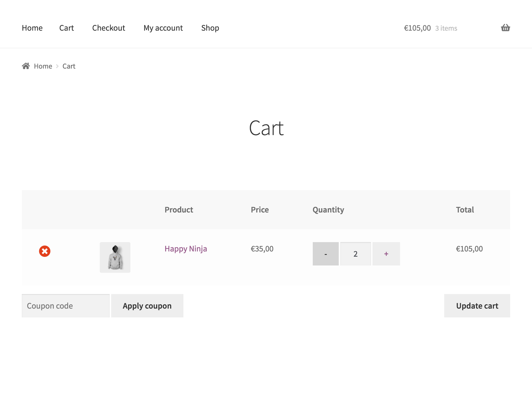Open the Happy Ninja product link
Image resolution: width=532 pixels, height=399 pixels.
(186, 249)
